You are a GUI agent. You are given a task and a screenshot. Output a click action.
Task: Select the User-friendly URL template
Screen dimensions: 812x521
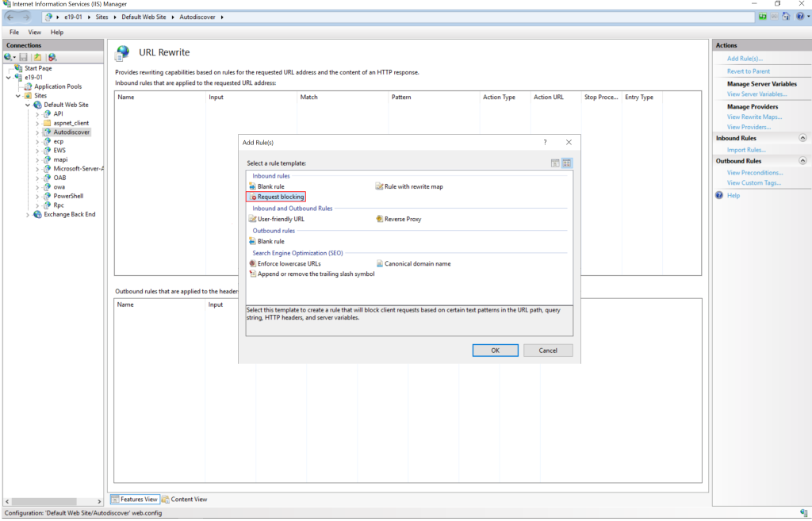tap(280, 219)
